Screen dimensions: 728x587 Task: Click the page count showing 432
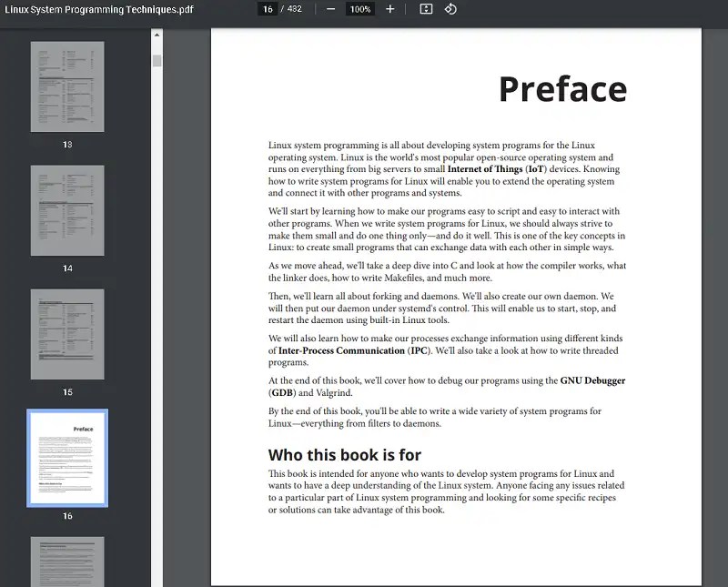[294, 9]
